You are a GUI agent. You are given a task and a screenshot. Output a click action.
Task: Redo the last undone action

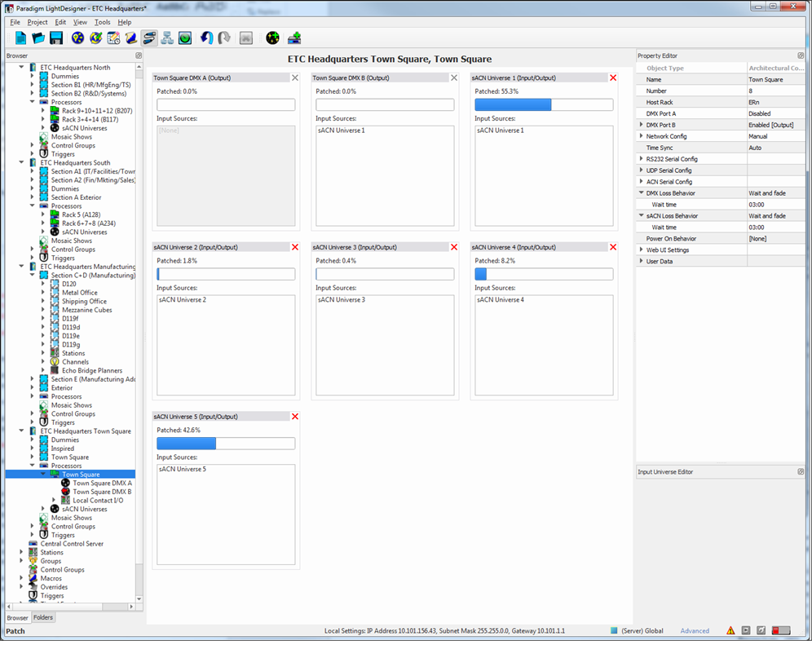pyautogui.click(x=224, y=38)
